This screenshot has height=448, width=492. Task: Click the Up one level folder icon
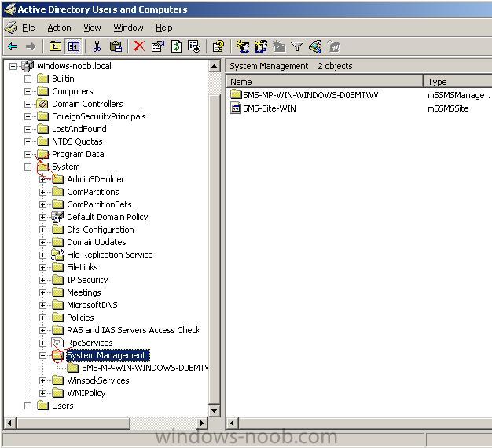[55, 46]
